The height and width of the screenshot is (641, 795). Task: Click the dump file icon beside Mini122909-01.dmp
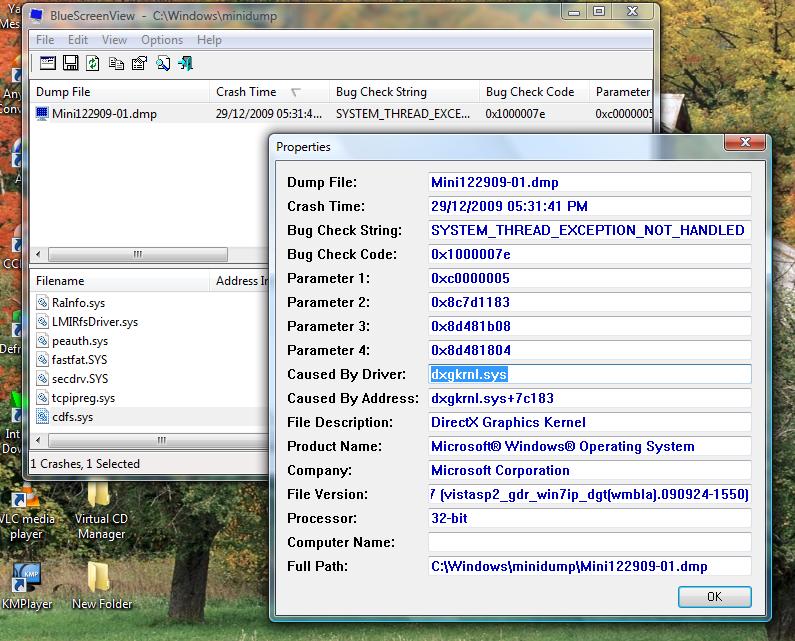coord(42,114)
